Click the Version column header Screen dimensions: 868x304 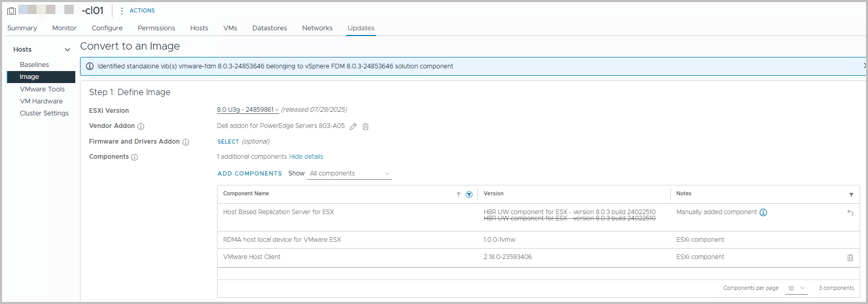point(494,194)
